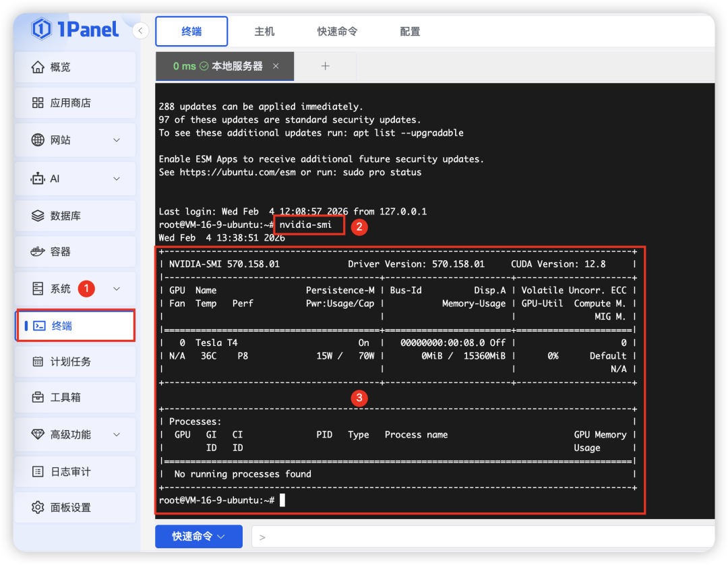Click the robot icon for AI

[x=38, y=179]
